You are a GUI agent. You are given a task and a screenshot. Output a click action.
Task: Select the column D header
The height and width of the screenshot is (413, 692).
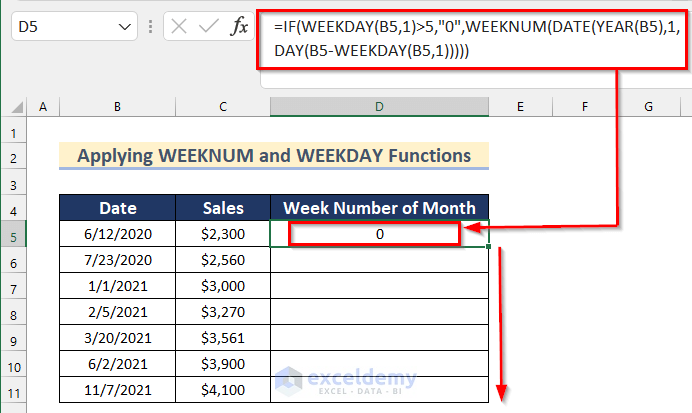pos(379,107)
